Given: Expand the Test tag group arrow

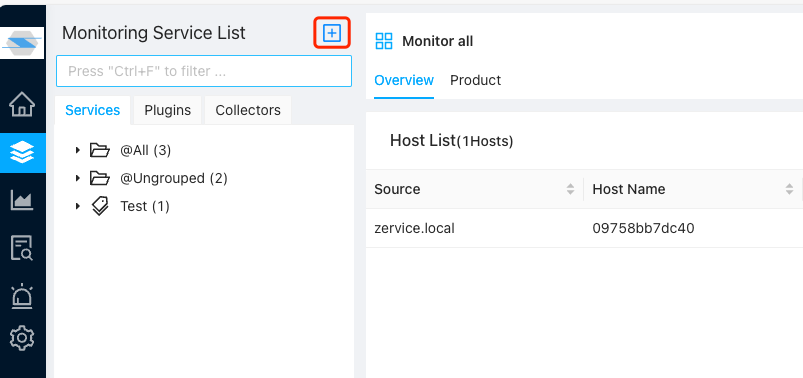Looking at the screenshot, I should coord(78,206).
